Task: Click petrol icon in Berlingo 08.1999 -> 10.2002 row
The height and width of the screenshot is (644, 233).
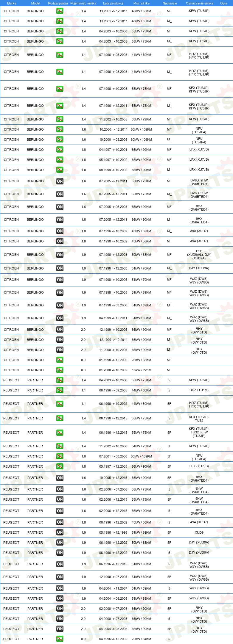Action: click(60, 170)
